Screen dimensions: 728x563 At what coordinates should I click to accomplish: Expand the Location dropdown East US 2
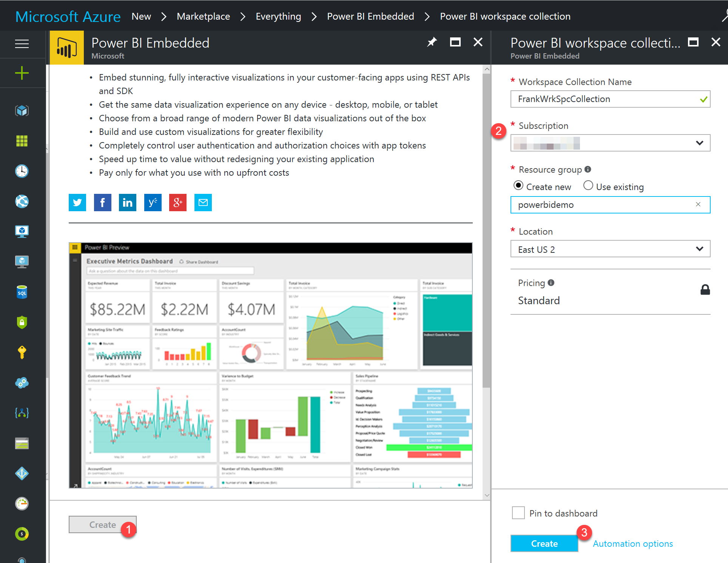coord(610,249)
